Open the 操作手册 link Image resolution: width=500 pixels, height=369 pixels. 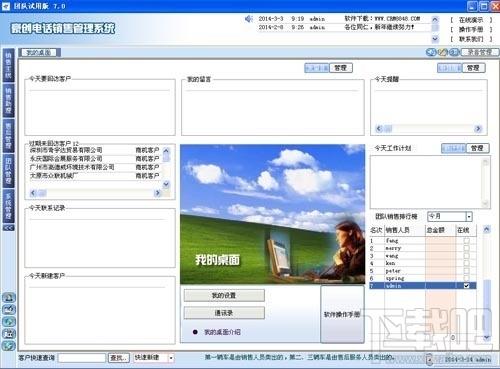tap(471, 30)
